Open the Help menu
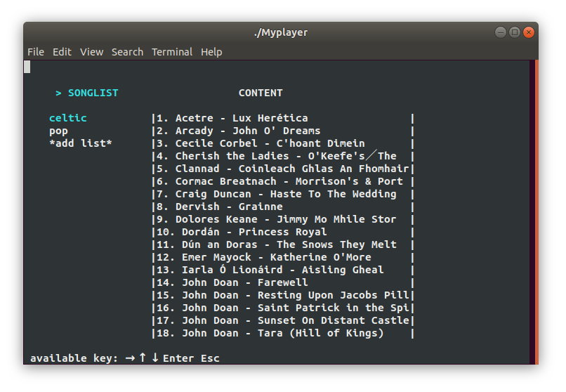 (211, 52)
